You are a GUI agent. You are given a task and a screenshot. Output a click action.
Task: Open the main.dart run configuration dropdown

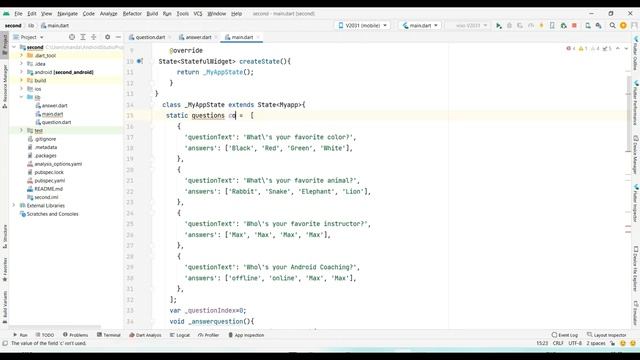[420, 25]
